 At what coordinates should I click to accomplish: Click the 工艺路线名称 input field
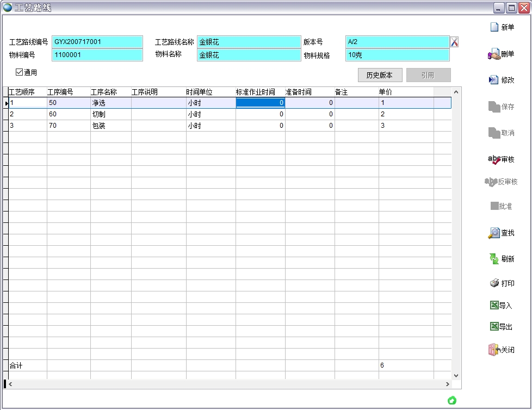click(x=249, y=42)
